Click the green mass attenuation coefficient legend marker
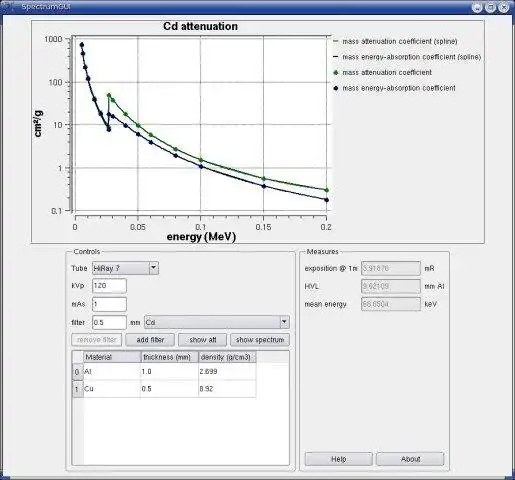Image resolution: width=515 pixels, height=480 pixels. pos(336,72)
